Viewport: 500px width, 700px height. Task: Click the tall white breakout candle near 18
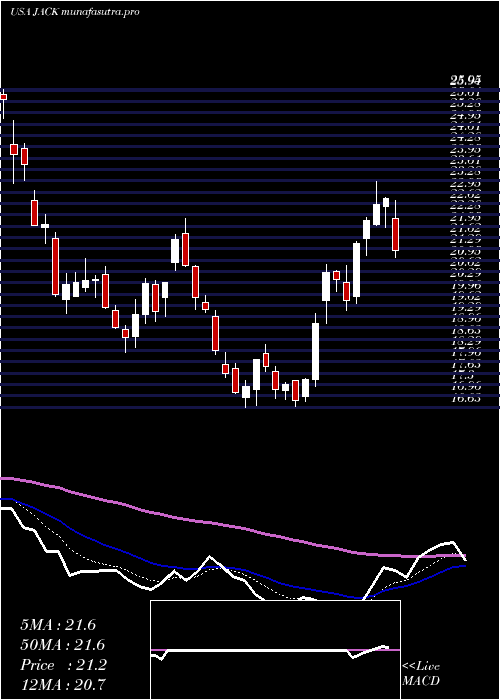[316, 350]
